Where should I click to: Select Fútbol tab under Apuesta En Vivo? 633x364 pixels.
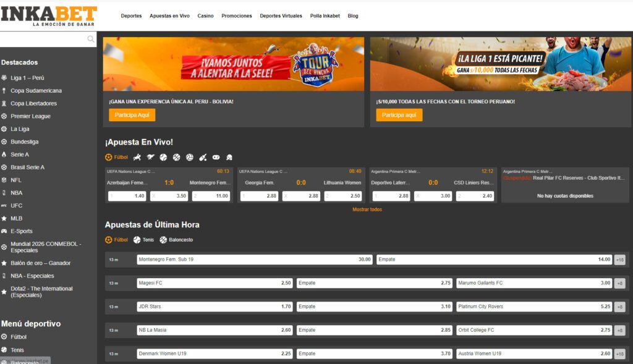pos(117,158)
